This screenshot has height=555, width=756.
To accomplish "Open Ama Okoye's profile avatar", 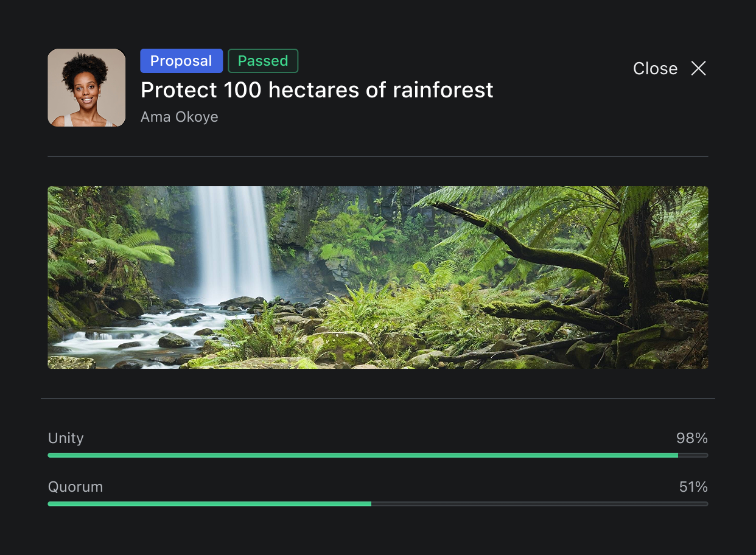I will tap(86, 88).
